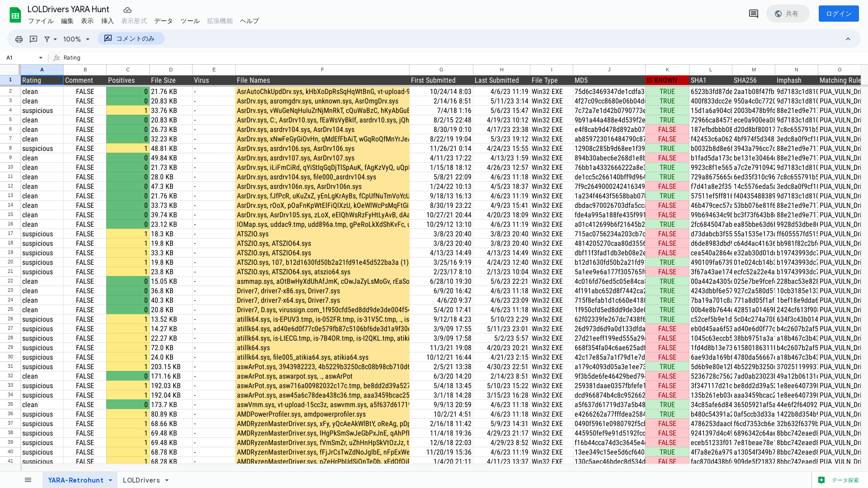Click the 2/13/23 10:04 last submitted cell

coord(502,272)
